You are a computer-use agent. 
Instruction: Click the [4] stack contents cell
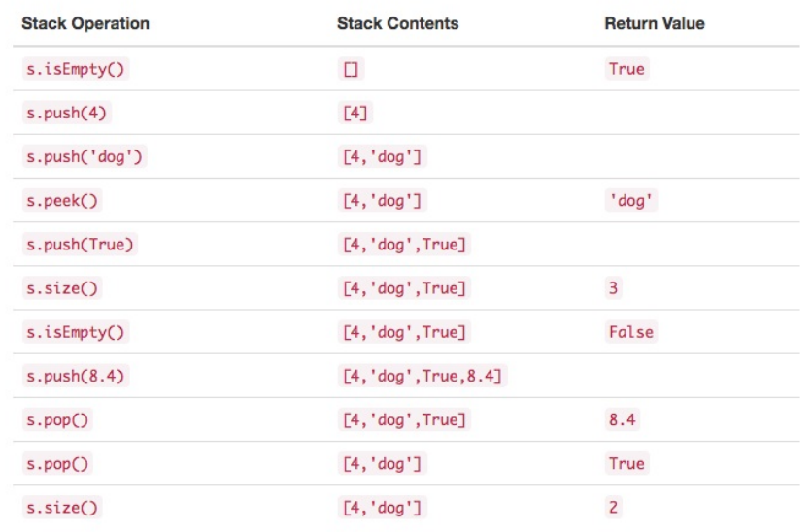click(355, 113)
